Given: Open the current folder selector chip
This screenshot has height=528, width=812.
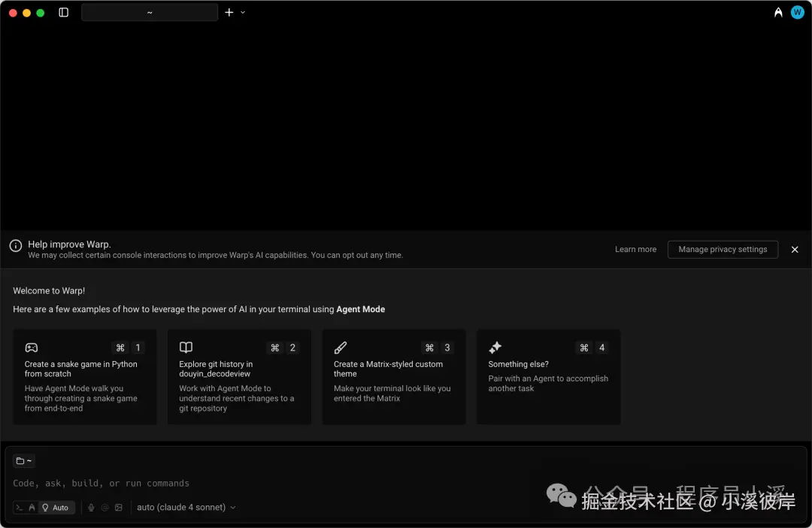Looking at the screenshot, I should coord(24,460).
